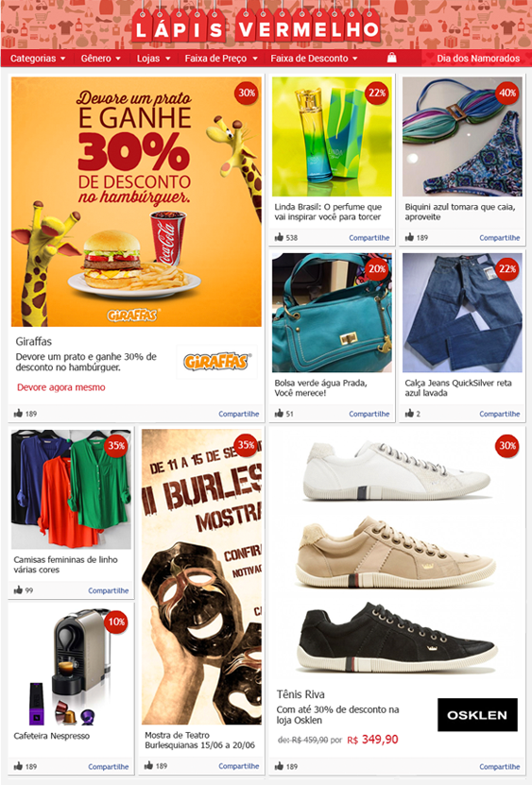
Task: Like the Giraffas offer with thumbs-up icon
Action: click(x=19, y=413)
